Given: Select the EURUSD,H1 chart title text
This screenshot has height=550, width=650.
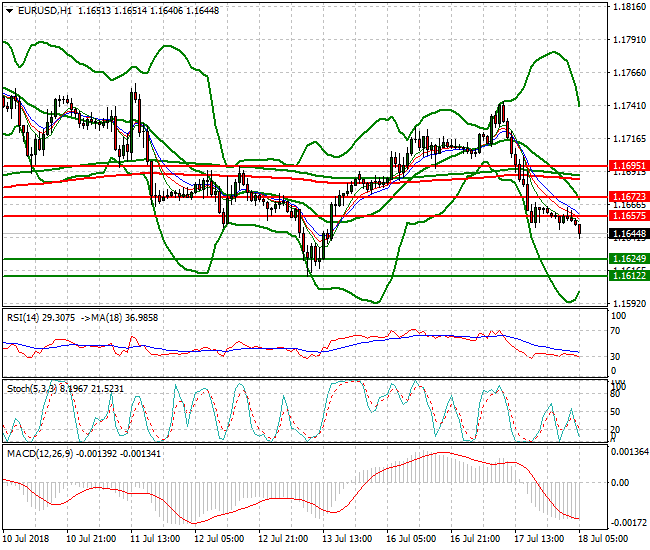Looking at the screenshot, I should tap(36, 9).
